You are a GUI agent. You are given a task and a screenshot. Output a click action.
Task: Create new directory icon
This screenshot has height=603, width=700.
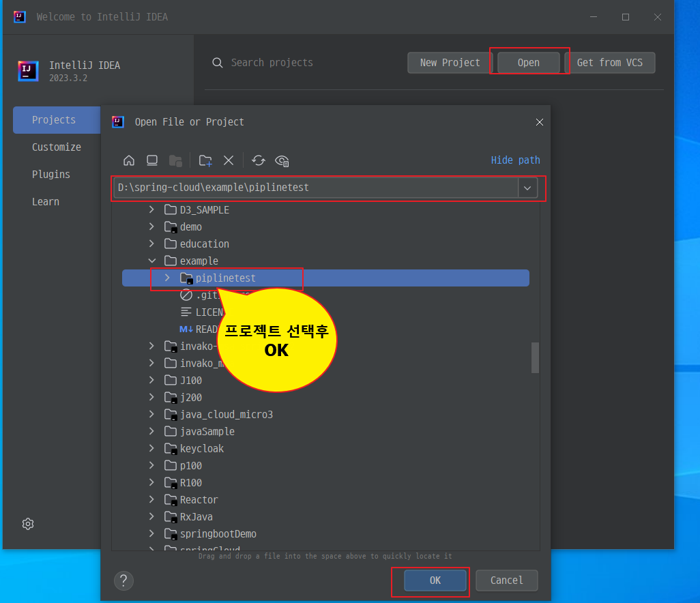pyautogui.click(x=205, y=161)
